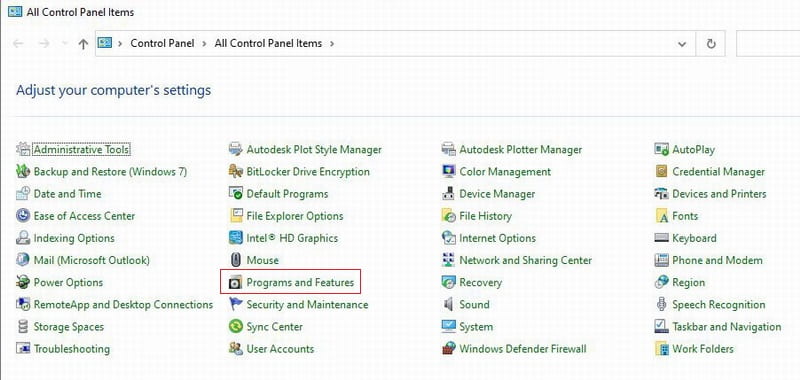Screen dimensions: 800x380
Task: Open the Device Manager icon
Action: (448, 194)
